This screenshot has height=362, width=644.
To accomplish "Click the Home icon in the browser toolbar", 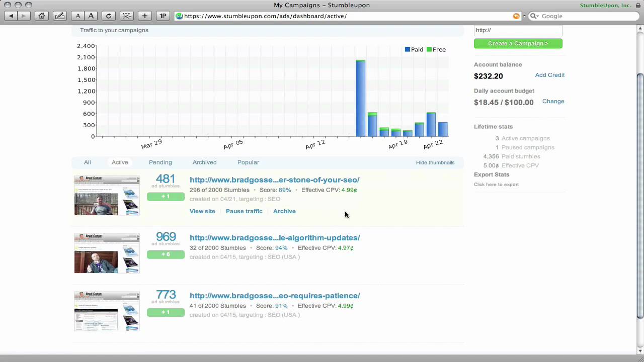I will click(42, 16).
